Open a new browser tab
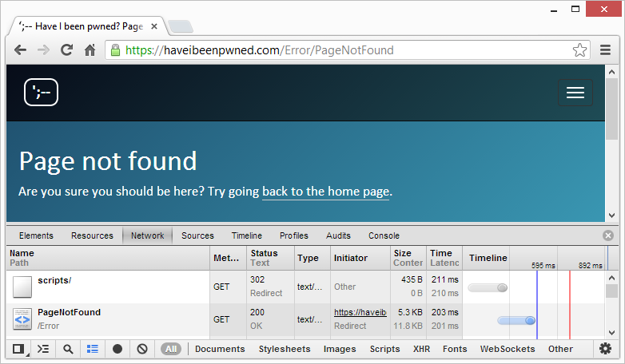 pyautogui.click(x=181, y=26)
